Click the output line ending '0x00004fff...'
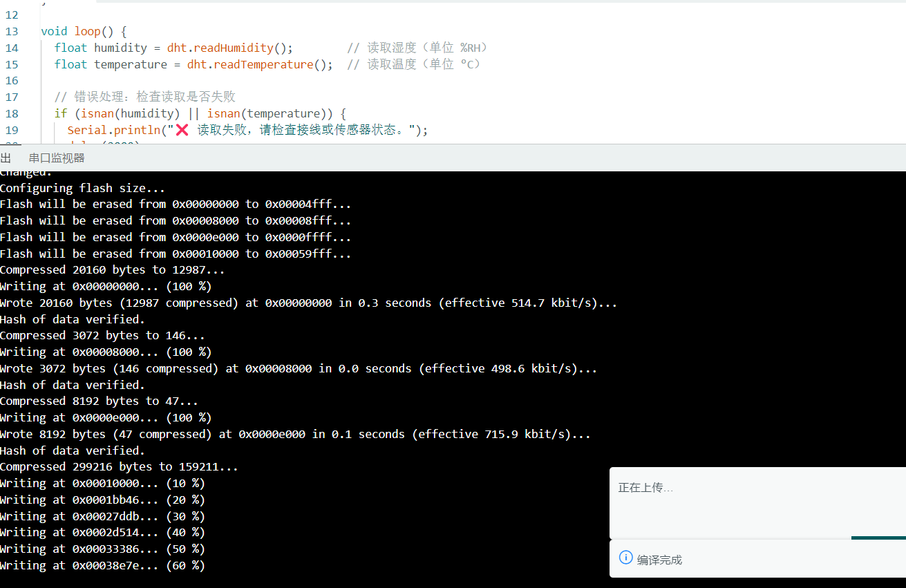Image resolution: width=906 pixels, height=588 pixels. pyautogui.click(x=176, y=205)
